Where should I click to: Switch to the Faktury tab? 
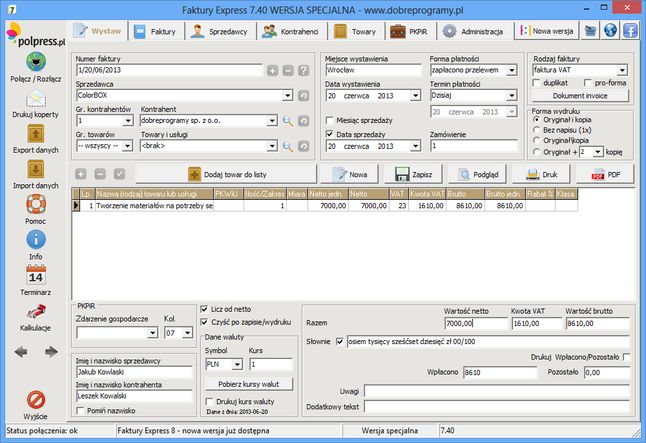click(156, 31)
